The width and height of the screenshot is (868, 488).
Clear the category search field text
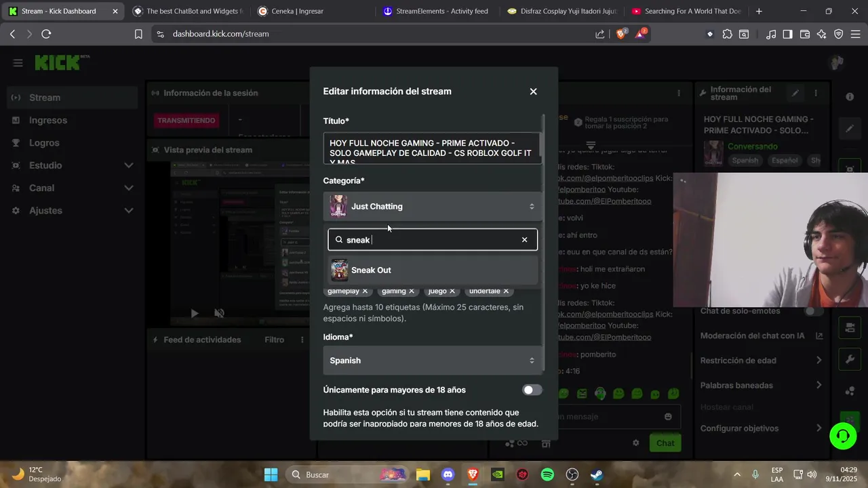pos(524,239)
